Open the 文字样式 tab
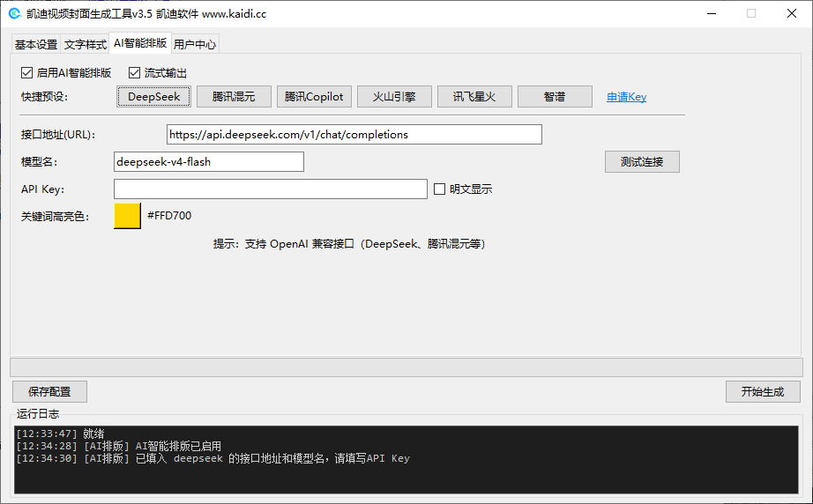 pos(85,45)
